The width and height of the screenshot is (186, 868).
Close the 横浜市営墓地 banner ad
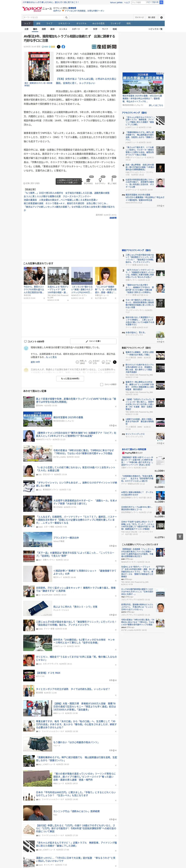[x=163, y=73]
